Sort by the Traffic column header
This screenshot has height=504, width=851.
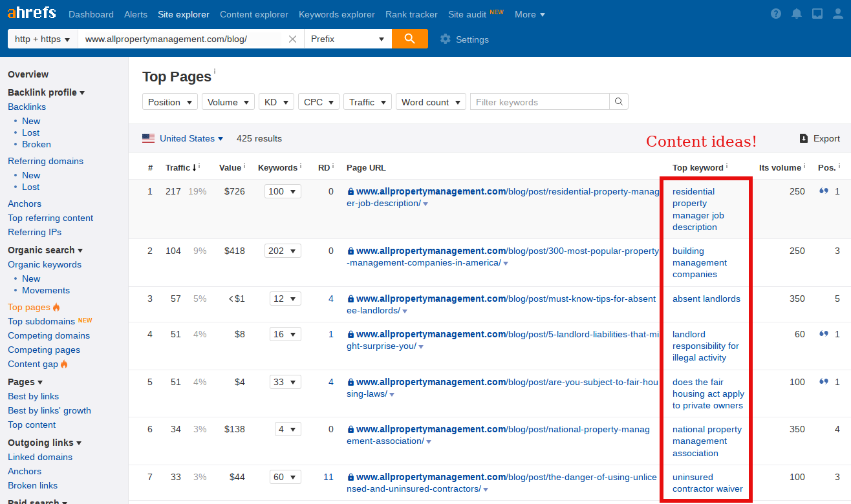178,167
